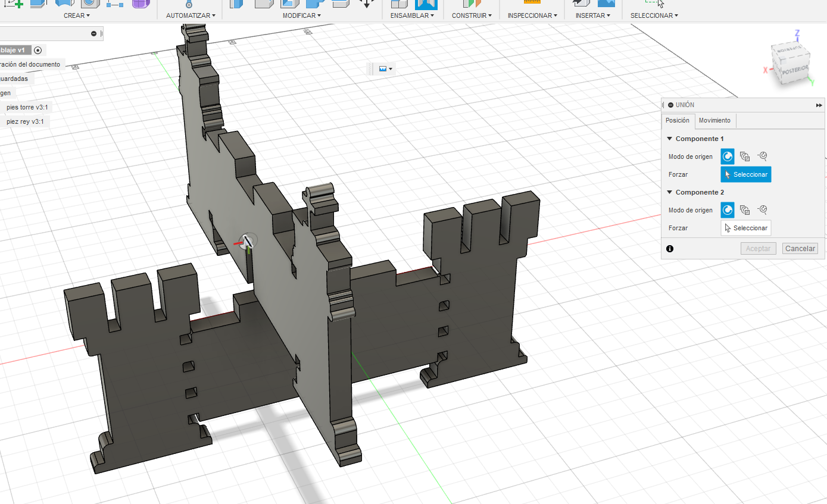Collapse the Componente 2 section
The image size is (827, 504).
click(x=670, y=192)
